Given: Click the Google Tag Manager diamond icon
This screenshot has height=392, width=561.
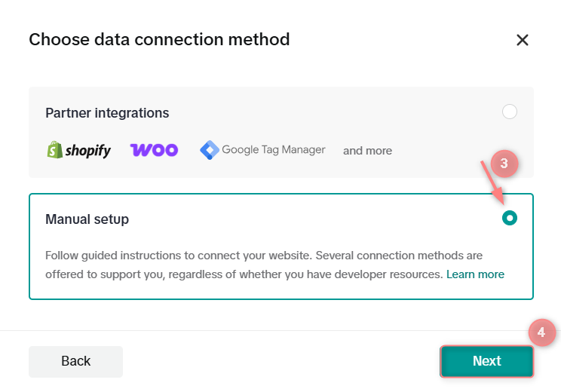Looking at the screenshot, I should 210,150.
